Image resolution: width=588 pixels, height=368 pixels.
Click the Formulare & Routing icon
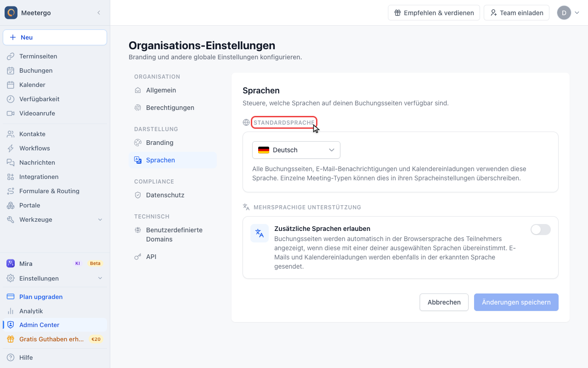[x=11, y=191]
